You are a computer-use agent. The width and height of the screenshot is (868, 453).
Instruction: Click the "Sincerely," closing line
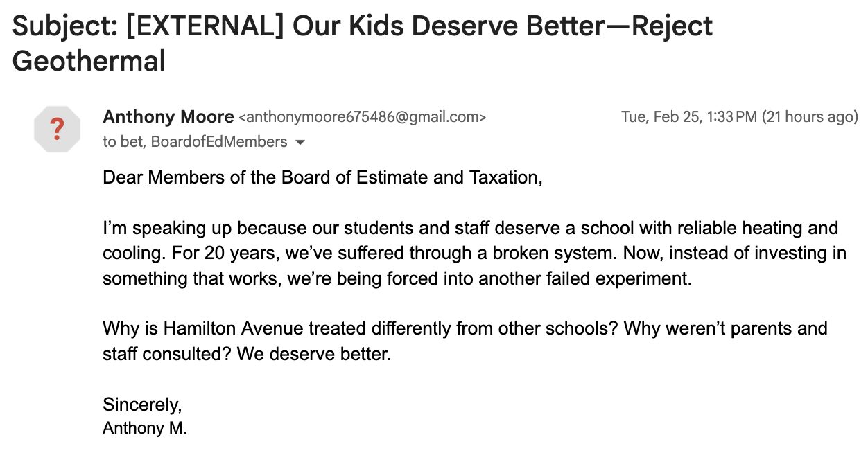142,405
